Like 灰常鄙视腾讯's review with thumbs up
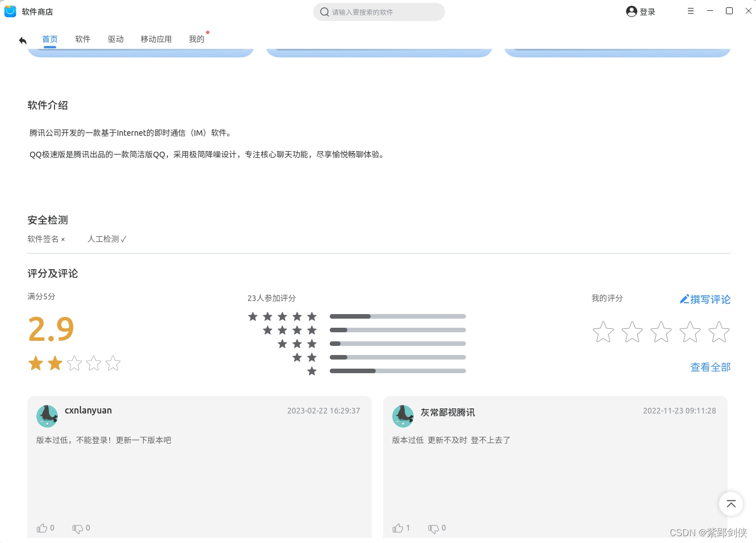This screenshot has height=543, width=756. (398, 528)
